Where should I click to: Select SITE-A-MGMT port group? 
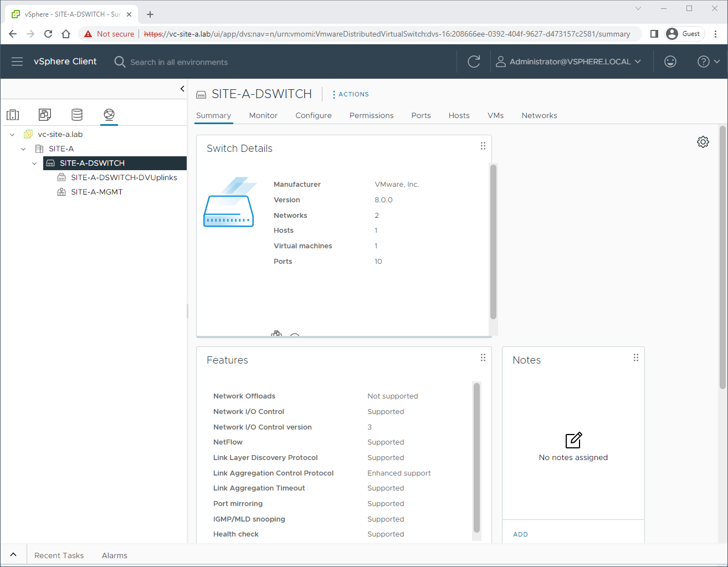pyautogui.click(x=96, y=192)
